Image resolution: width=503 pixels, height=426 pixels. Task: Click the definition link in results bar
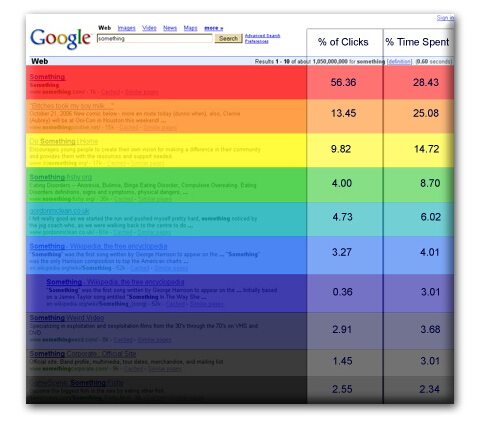pyautogui.click(x=400, y=62)
